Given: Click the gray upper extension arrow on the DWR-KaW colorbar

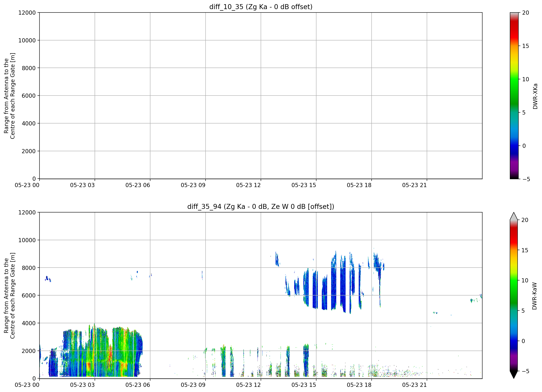Looking at the screenshot, I should 514,216.
